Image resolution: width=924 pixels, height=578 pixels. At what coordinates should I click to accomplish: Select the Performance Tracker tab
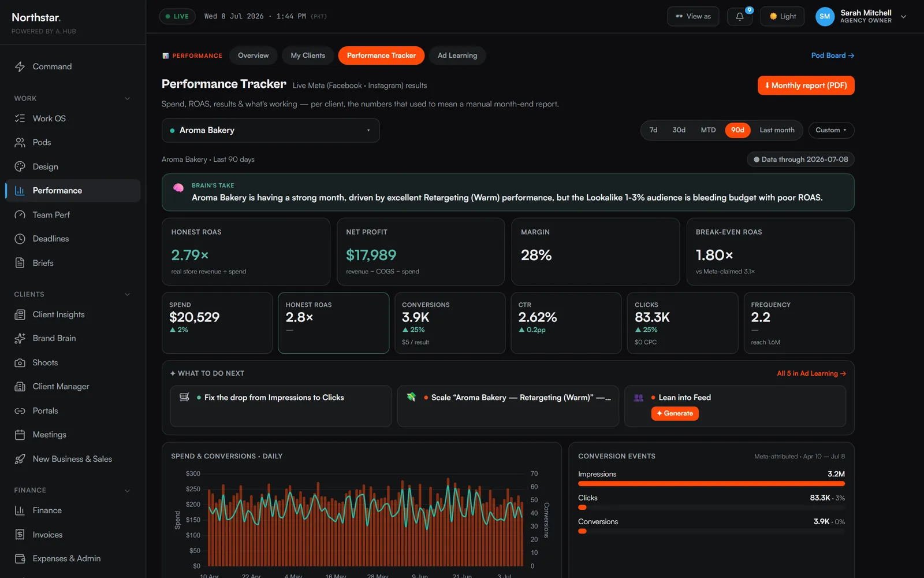(381, 55)
